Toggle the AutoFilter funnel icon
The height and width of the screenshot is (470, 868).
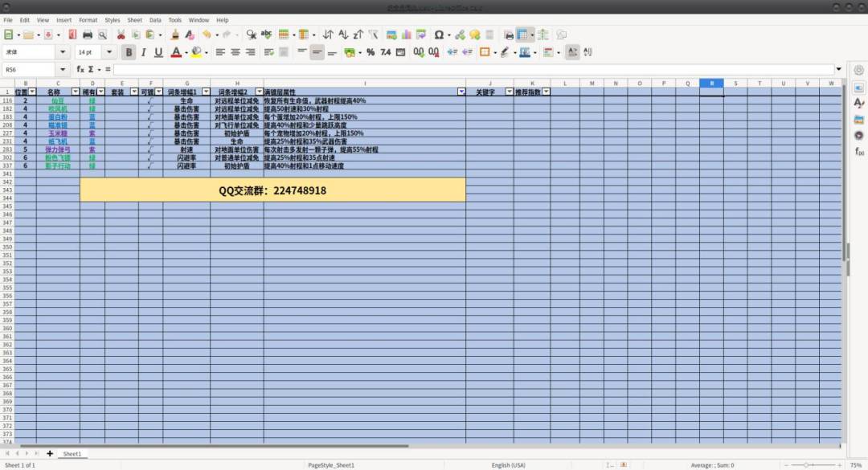pyautogui.click(x=373, y=35)
